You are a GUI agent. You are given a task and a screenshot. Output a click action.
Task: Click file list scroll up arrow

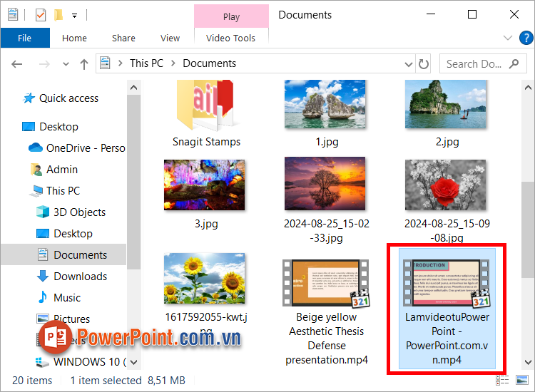(x=527, y=88)
